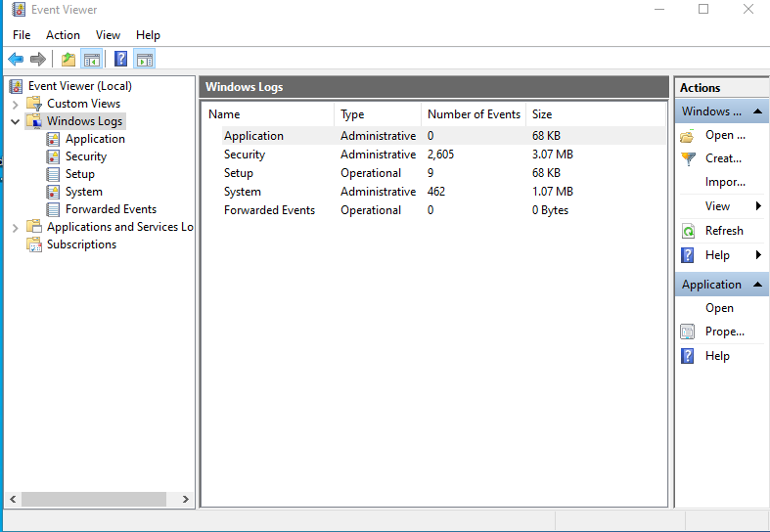Click the Forward arrow toolbar icon
Screen dimensions: 770x532
point(38,60)
